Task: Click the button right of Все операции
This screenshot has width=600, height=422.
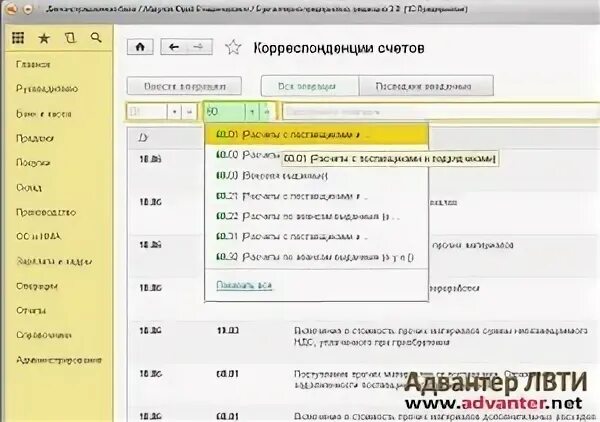Action: coord(426,86)
